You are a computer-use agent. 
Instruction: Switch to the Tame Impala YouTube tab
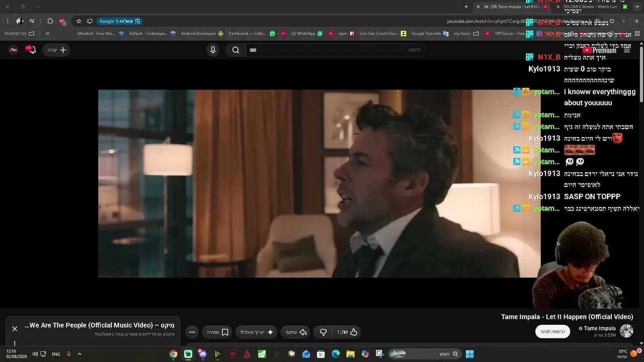(513, 7)
